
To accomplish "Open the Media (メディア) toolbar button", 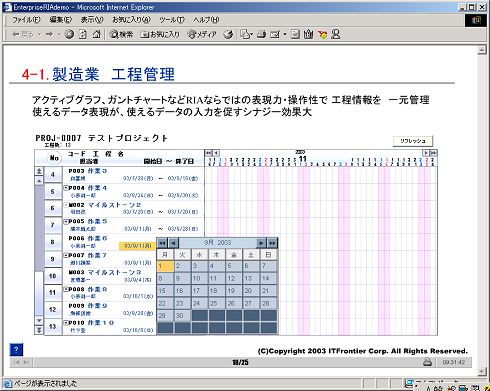I will (202, 34).
